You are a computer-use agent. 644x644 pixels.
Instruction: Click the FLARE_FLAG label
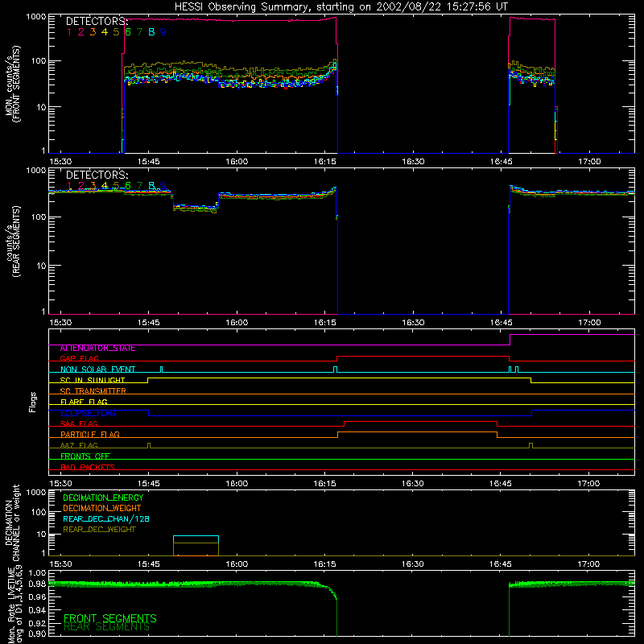coord(84,402)
